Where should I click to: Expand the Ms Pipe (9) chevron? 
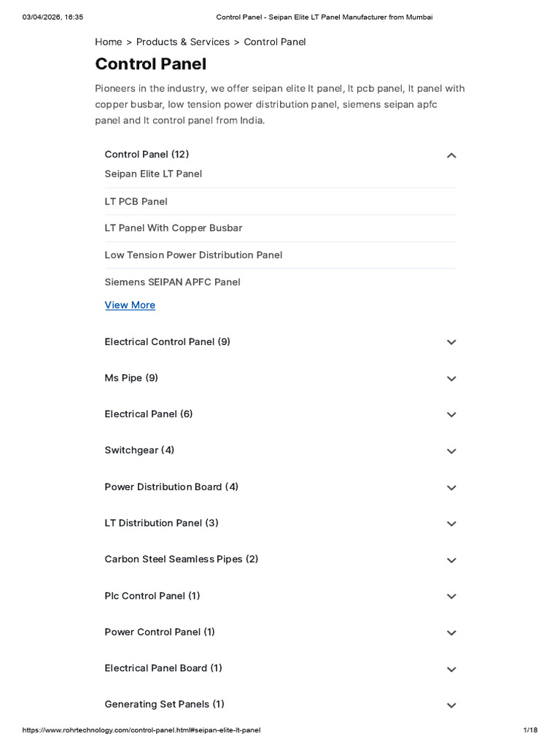point(451,379)
